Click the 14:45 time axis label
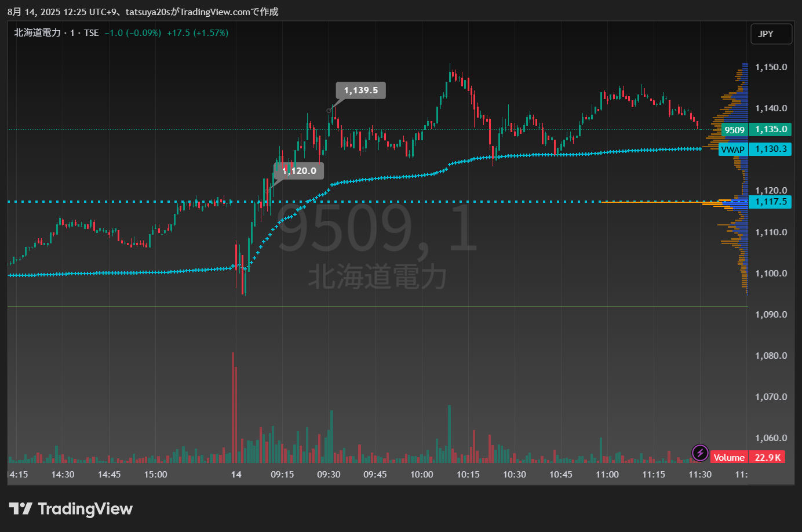The height and width of the screenshot is (532, 802). [x=109, y=475]
